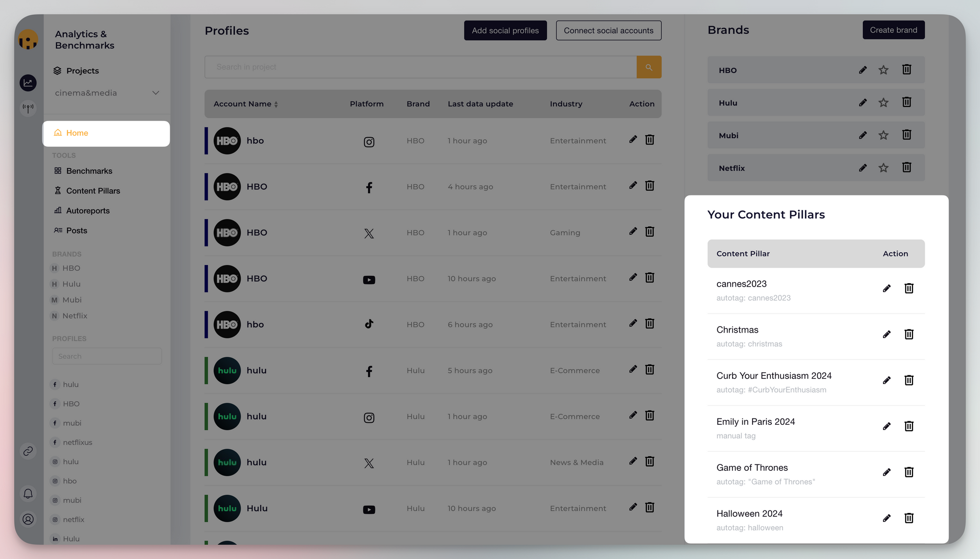This screenshot has width=980, height=559.
Task: Edit the cannes2023 content pillar
Action: click(x=886, y=289)
